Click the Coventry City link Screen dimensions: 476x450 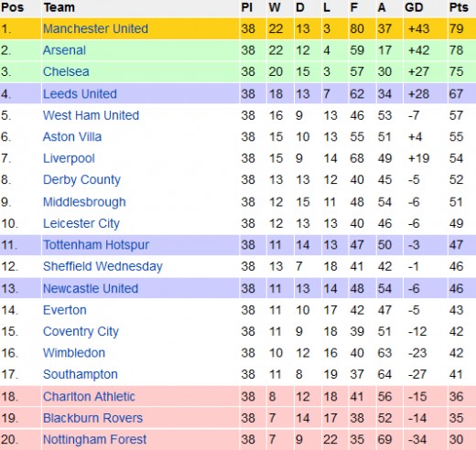point(81,331)
